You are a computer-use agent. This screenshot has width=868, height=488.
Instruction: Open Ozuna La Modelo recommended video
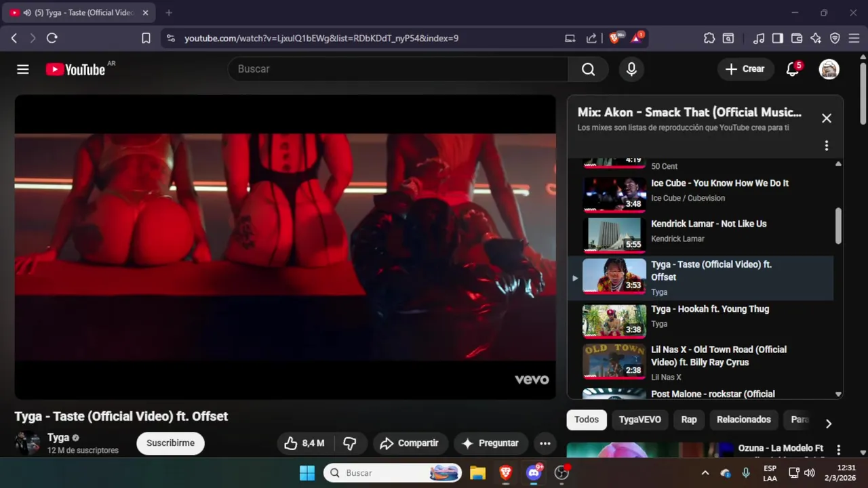tap(781, 448)
